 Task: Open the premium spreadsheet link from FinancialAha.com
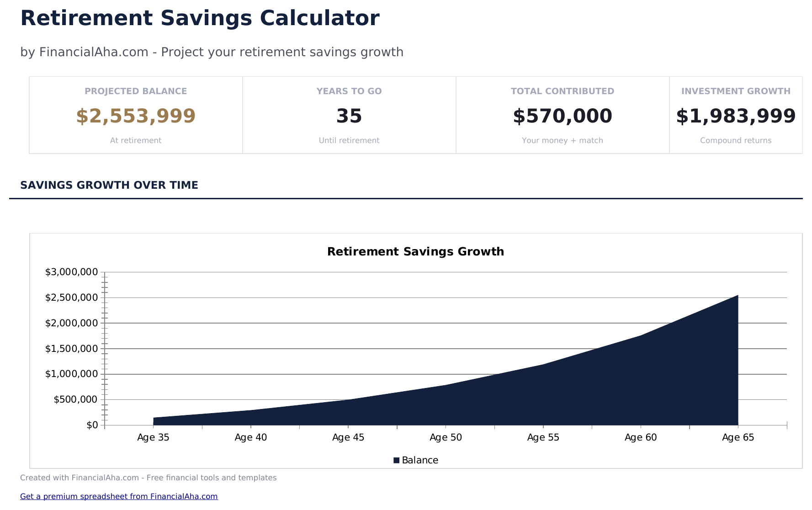click(119, 496)
